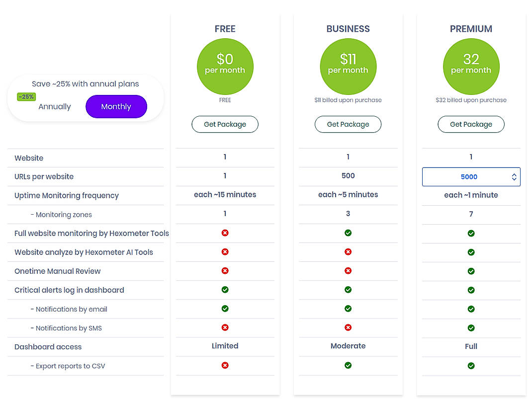Select the BUSINESS plan column header
Image resolution: width=532 pixels, height=399 pixels.
pos(348,29)
